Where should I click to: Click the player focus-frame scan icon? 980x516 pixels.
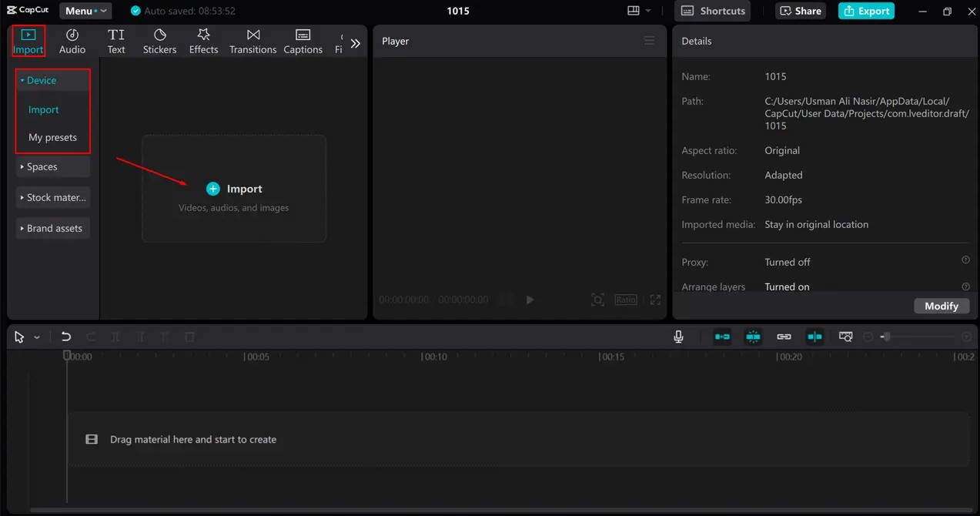coord(597,300)
